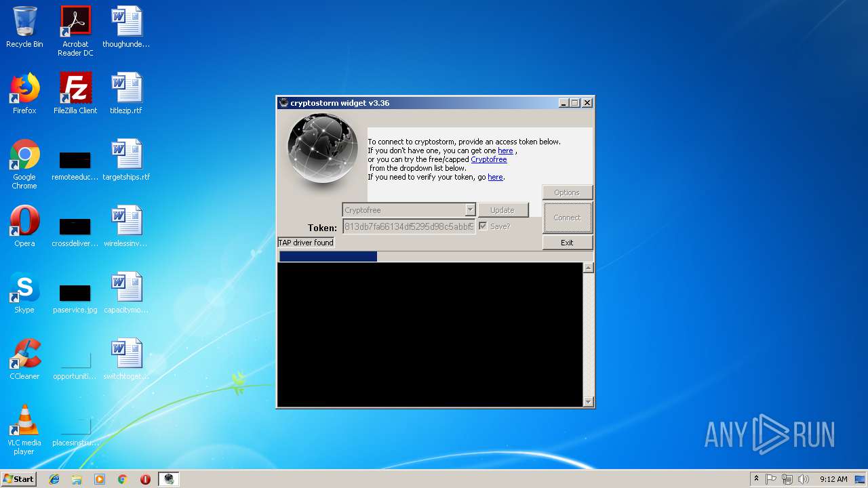
Task: Select the remoteeduc... file icon
Action: pos(75,164)
